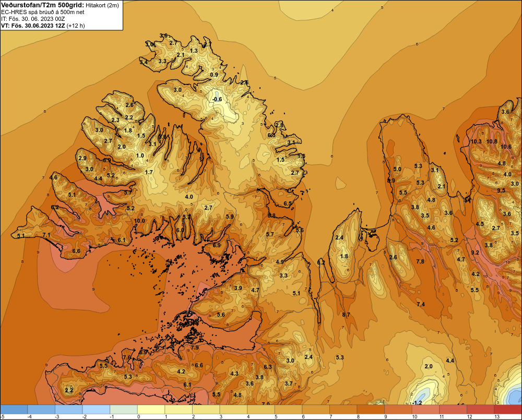The height and width of the screenshot is (420, 522).
Task: Click the '2.9' temperature label
Action: [82, 158]
